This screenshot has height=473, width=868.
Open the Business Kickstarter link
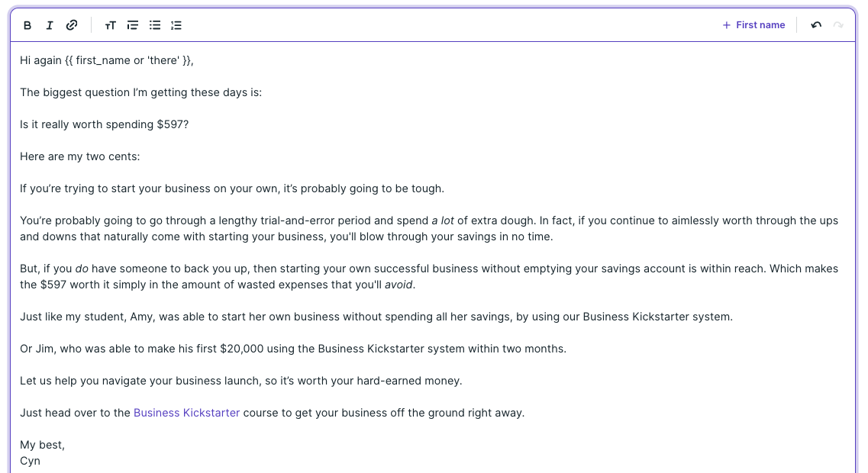[x=187, y=412]
